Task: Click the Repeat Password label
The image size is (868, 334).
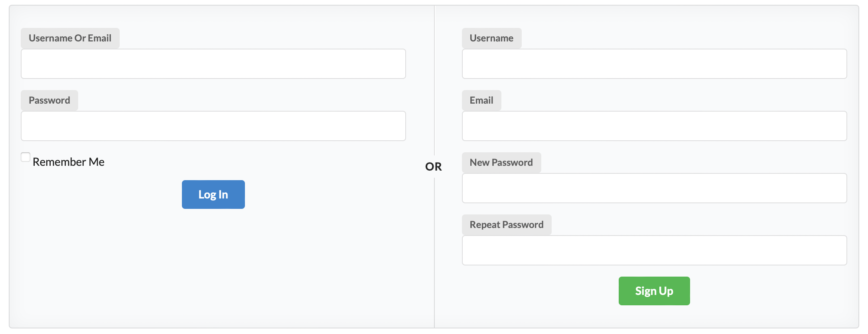Action: coord(506,224)
